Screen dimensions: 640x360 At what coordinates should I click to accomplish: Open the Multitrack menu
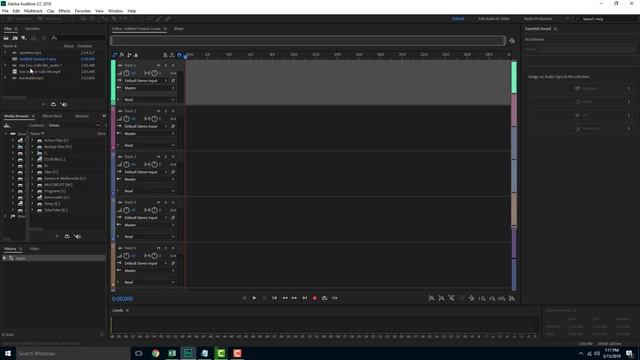coord(33,11)
